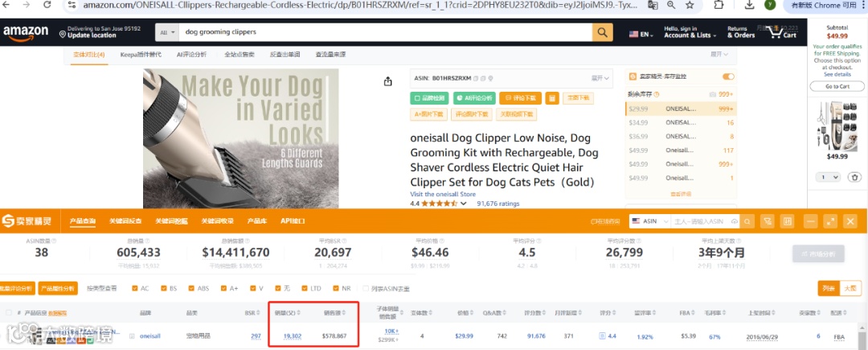Copy the ASIN with first copy icon
Screen dimensions: 868x350
click(x=476, y=78)
